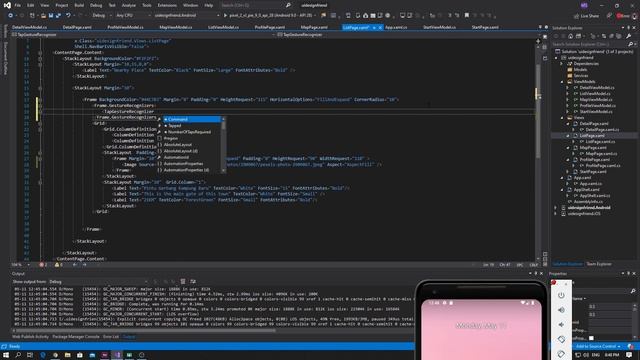Expand the sidesignfriend.iOS project node
This screenshot has height=360, width=640.
tap(556, 214)
